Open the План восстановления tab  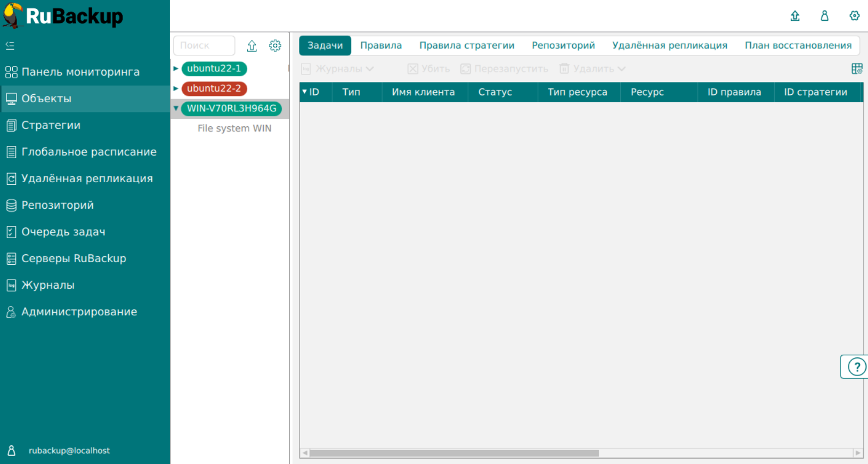pos(798,46)
